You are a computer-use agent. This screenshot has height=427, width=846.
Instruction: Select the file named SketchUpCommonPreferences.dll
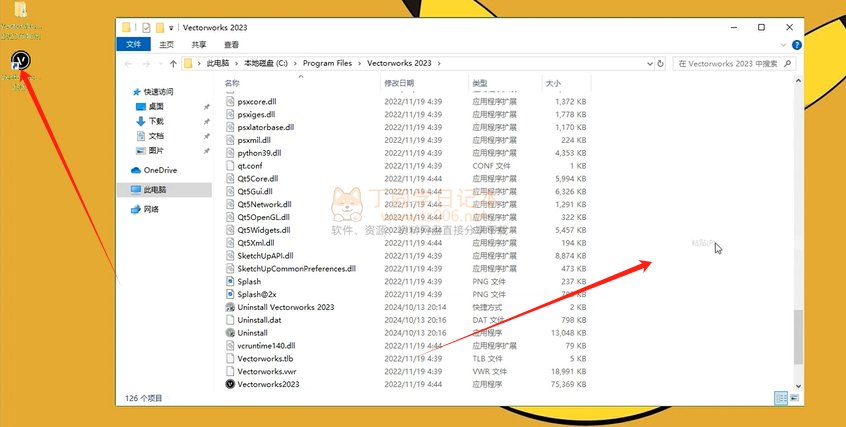297,268
